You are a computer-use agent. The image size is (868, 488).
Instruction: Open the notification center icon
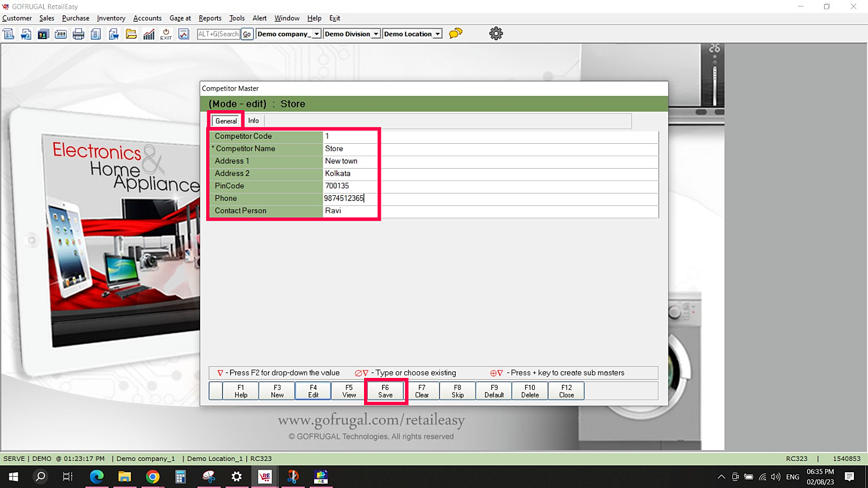click(x=850, y=477)
